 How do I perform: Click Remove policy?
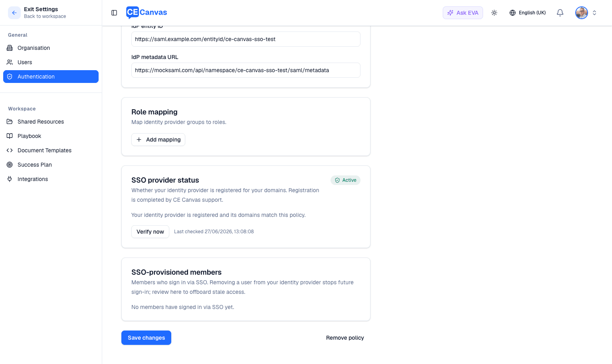[x=345, y=338]
